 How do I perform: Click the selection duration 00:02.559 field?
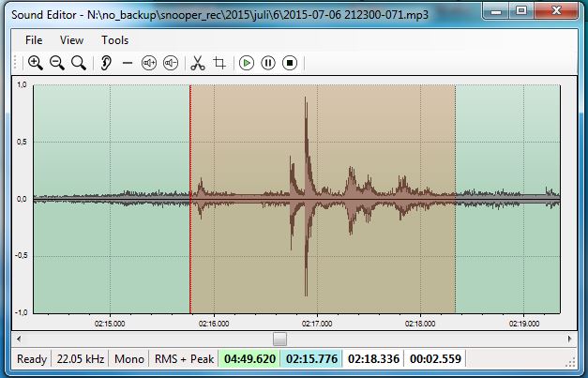435,359
